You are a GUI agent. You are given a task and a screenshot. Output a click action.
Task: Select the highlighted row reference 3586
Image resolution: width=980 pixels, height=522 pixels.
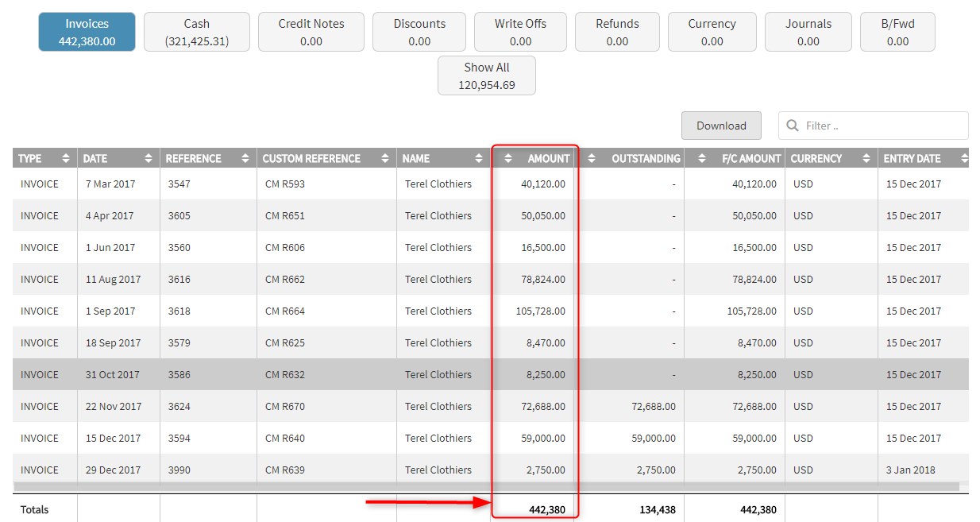pyautogui.click(x=179, y=374)
